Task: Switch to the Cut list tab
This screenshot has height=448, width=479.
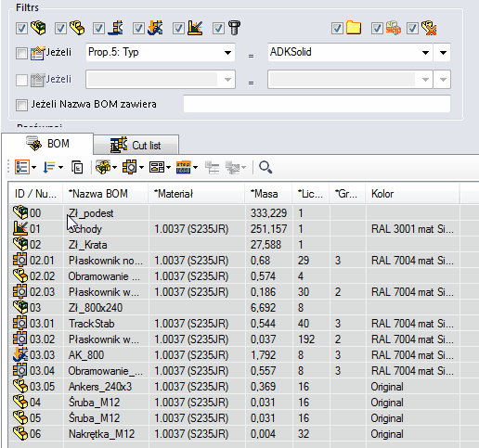Action: [136, 145]
